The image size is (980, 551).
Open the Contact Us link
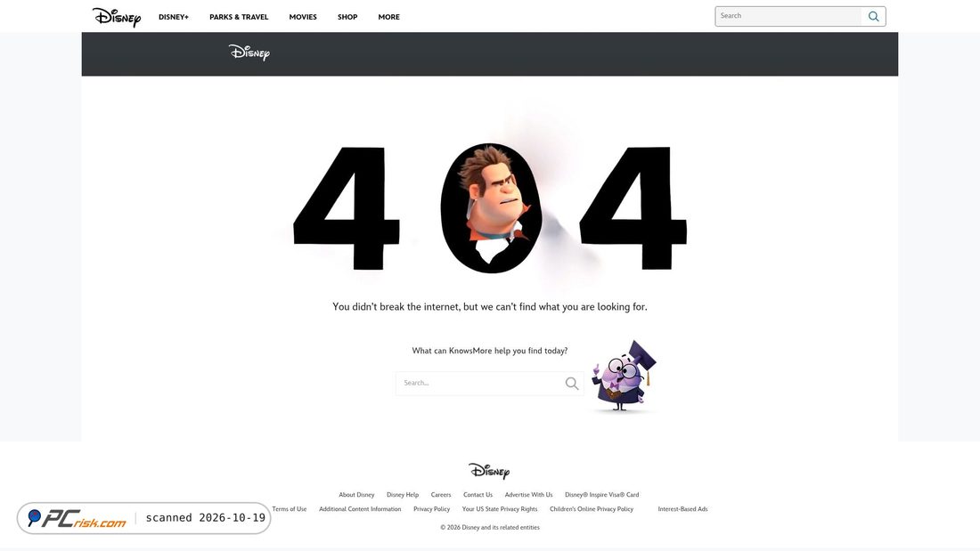point(478,495)
